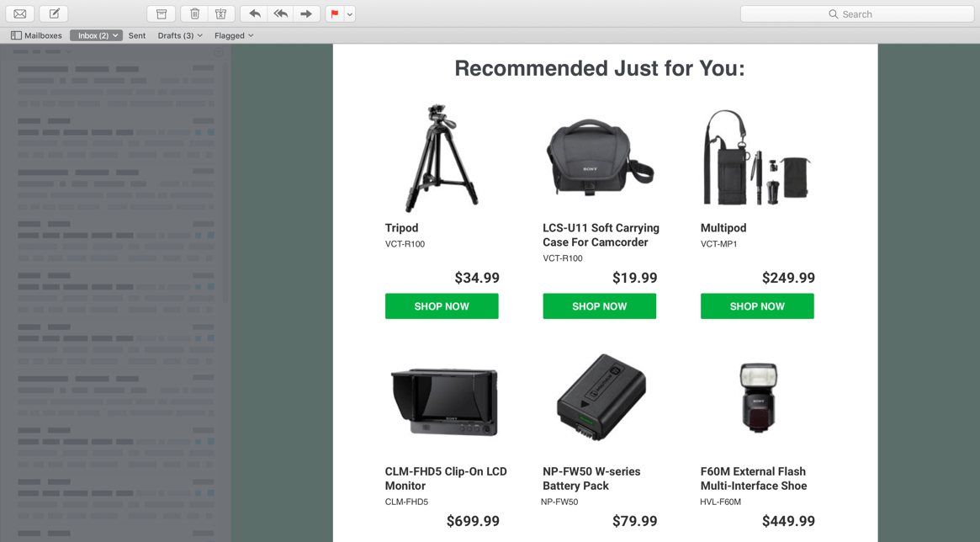The width and height of the screenshot is (980, 542).
Task: Open CLM-FHD5 Clip-On LCD Monitor title
Action: [446, 479]
